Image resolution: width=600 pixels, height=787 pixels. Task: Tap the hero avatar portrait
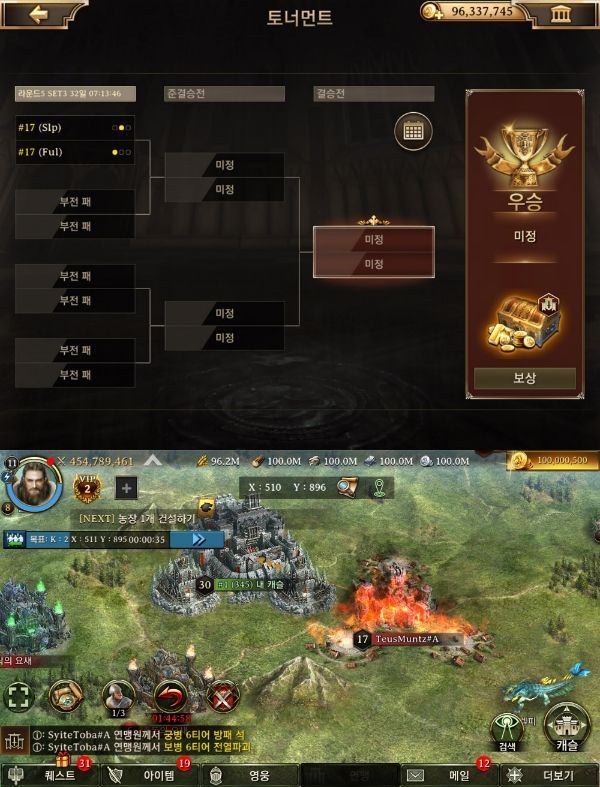tap(34, 485)
